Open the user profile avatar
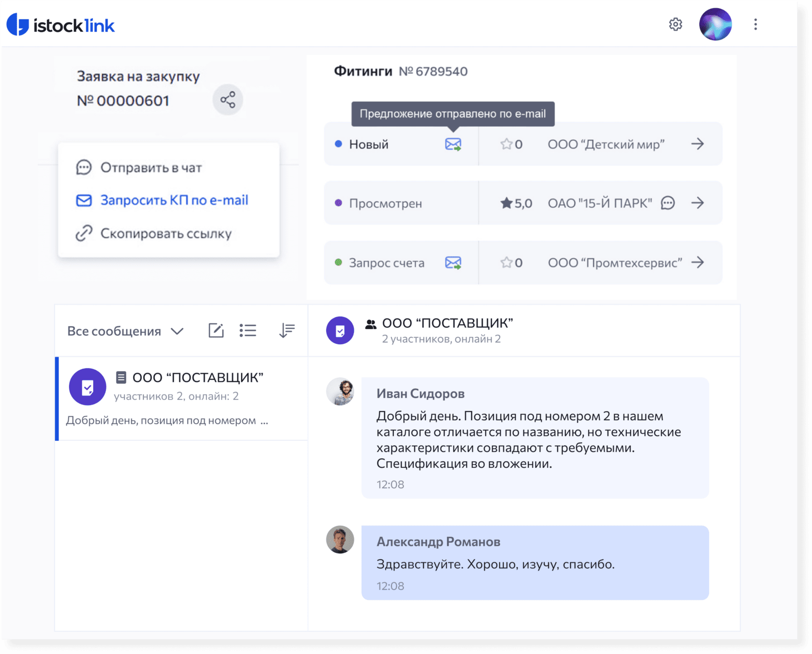The image size is (812, 654). 715,24
